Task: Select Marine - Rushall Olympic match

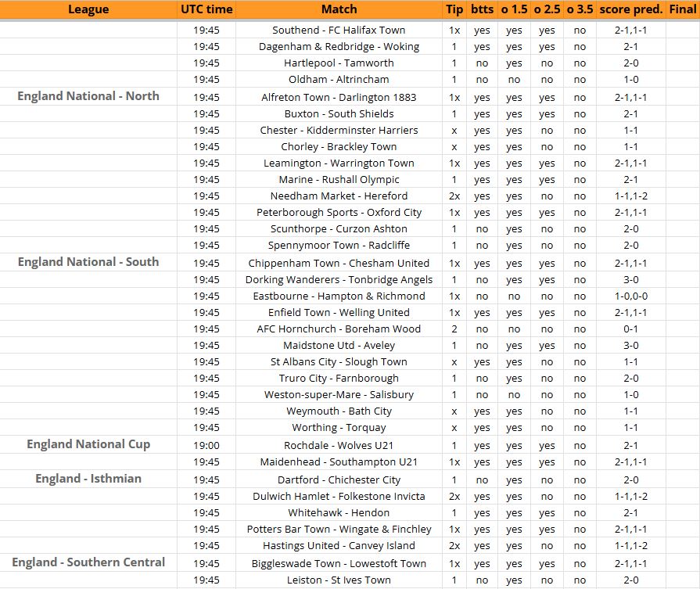Action: pyautogui.click(x=339, y=179)
